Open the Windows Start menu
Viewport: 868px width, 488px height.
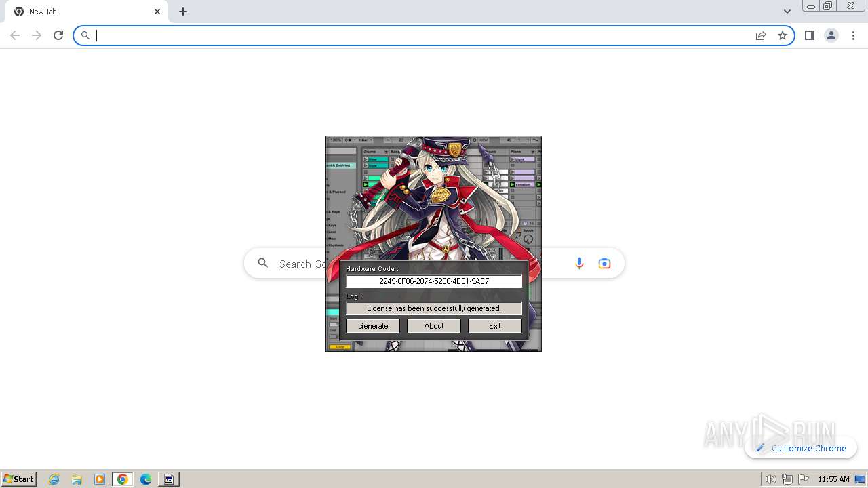click(x=19, y=479)
